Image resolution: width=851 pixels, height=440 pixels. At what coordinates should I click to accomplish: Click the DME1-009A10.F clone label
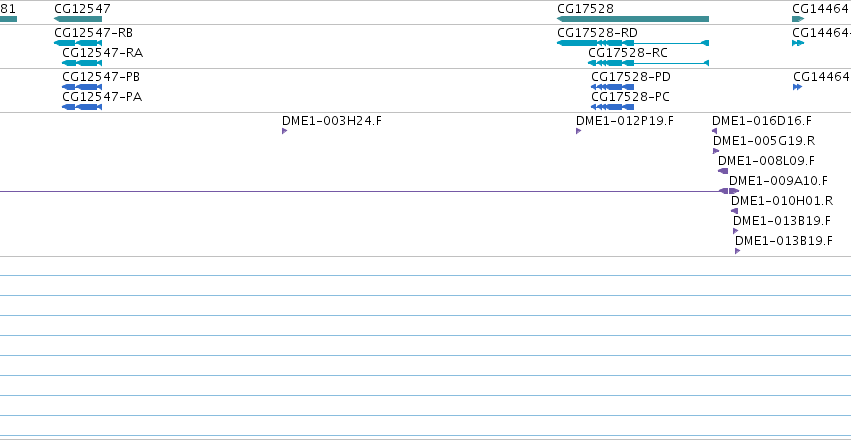(778, 181)
